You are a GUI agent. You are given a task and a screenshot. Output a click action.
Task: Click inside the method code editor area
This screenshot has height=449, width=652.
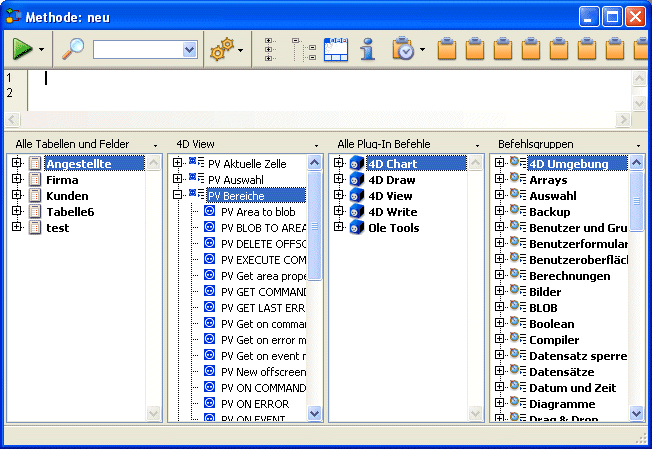click(330, 90)
